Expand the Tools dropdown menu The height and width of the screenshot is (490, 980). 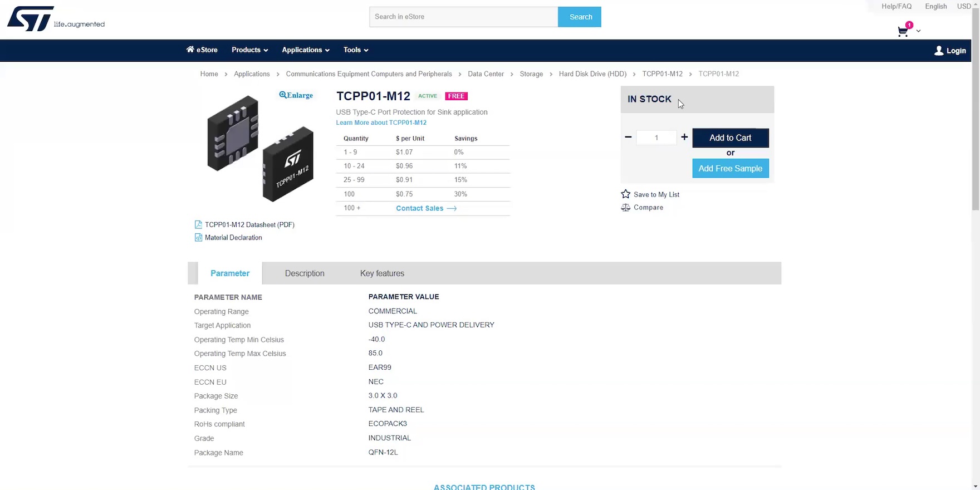pyautogui.click(x=355, y=50)
